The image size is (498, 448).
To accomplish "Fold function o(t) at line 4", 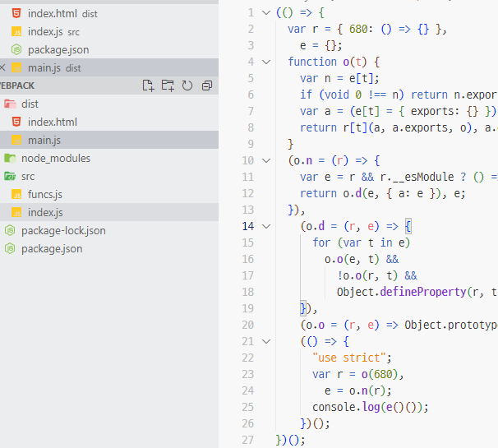I will [266, 62].
